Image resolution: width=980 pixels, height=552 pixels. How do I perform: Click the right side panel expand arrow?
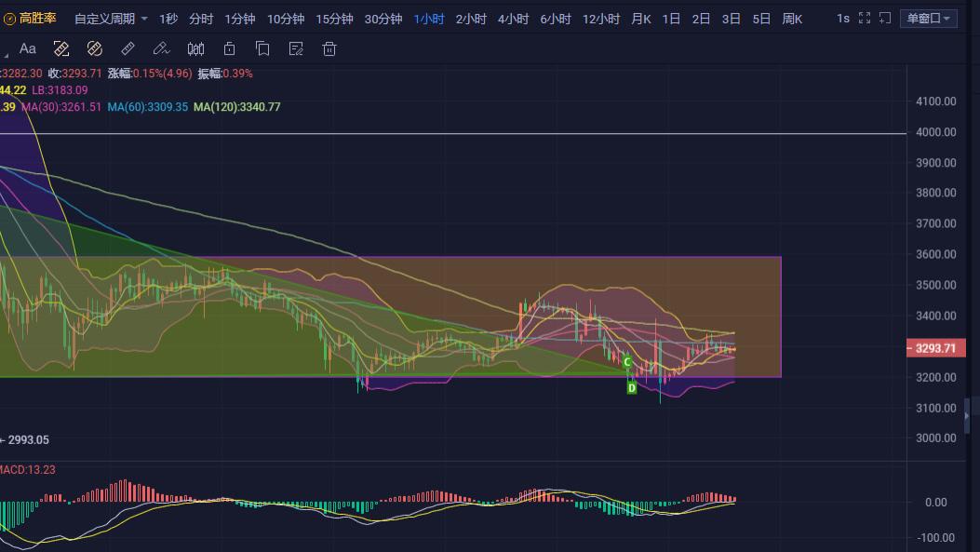point(967,416)
